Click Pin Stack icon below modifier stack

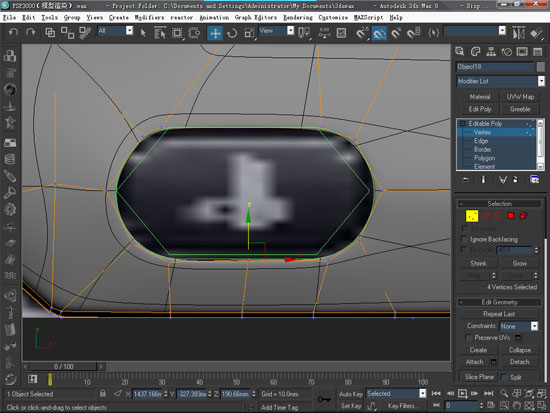[x=465, y=180]
